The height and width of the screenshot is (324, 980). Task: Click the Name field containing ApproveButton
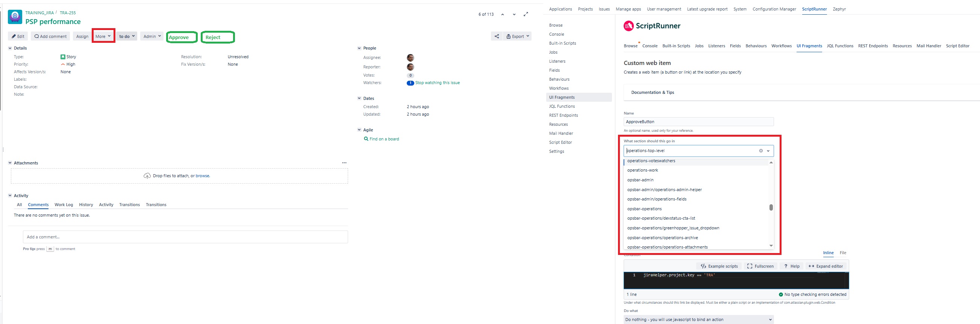click(x=698, y=122)
